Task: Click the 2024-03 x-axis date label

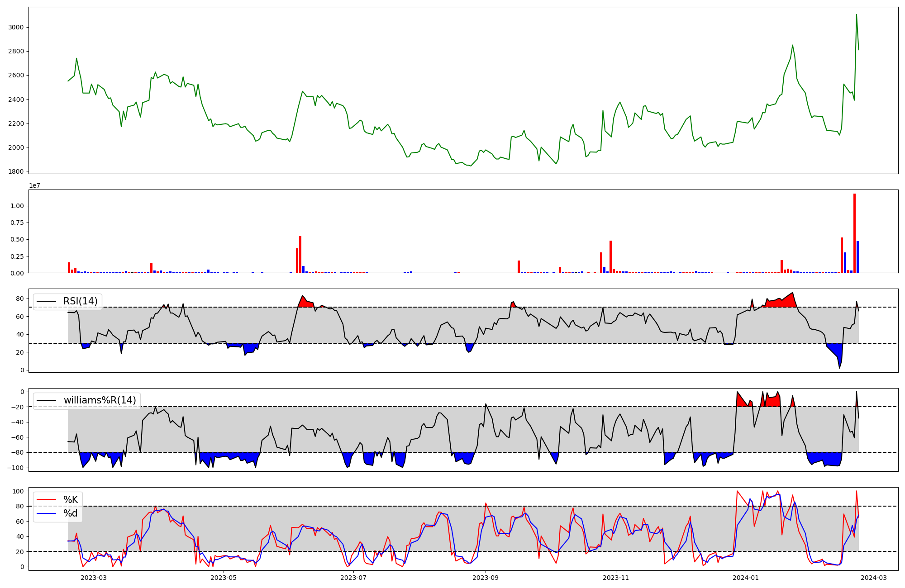Action: point(873,578)
